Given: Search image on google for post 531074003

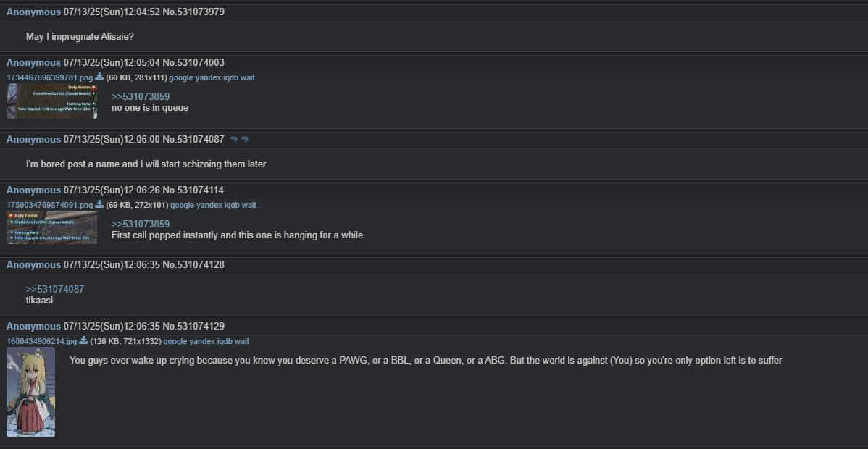Looking at the screenshot, I should (x=181, y=77).
